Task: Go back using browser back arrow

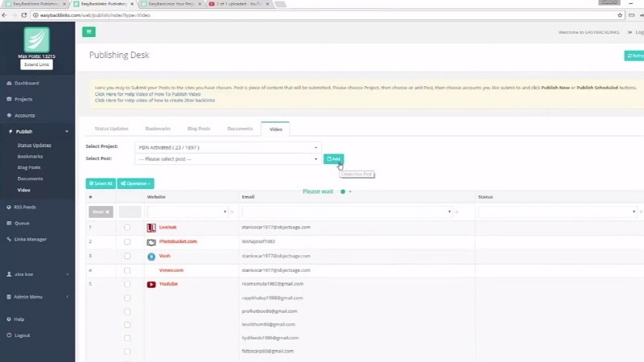Action: [x=5, y=15]
